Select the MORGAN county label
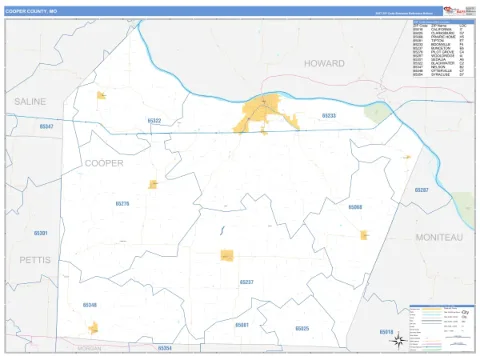Screen dimensions: 480x360 click(x=89, y=349)
